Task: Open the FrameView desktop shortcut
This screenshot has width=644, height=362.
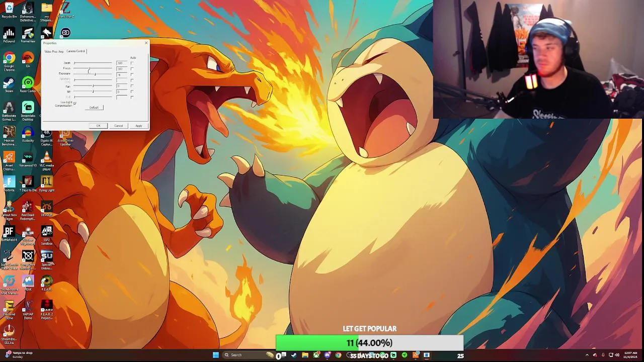Action: point(28,35)
